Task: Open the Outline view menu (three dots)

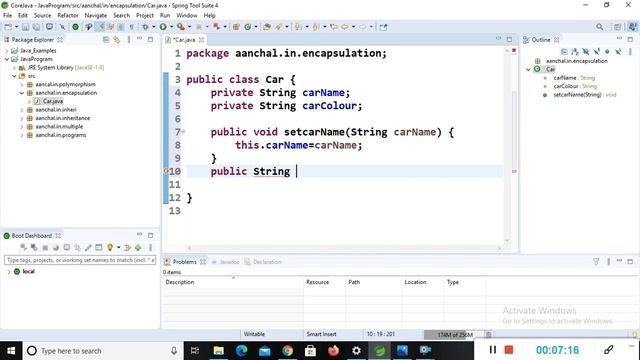Action: click(630, 52)
